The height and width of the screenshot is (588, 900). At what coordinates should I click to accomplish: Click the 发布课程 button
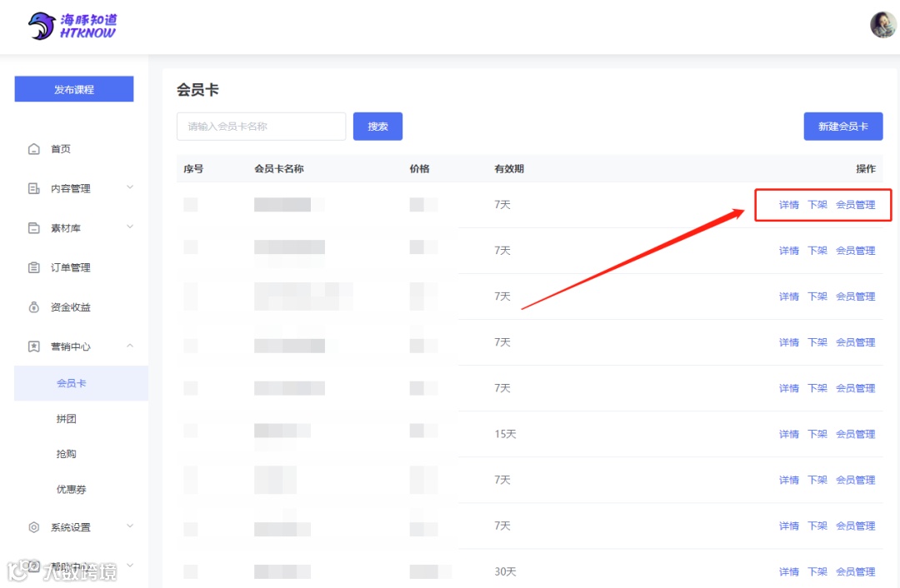74,89
